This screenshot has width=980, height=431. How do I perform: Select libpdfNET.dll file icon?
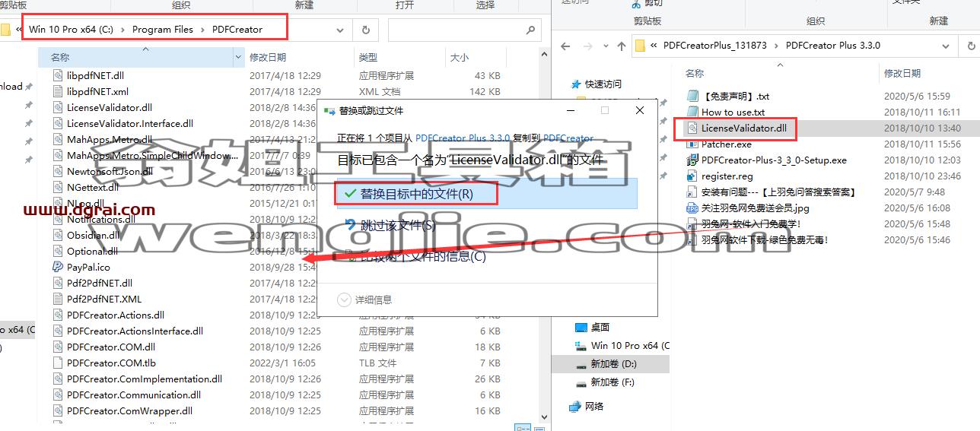coord(59,75)
